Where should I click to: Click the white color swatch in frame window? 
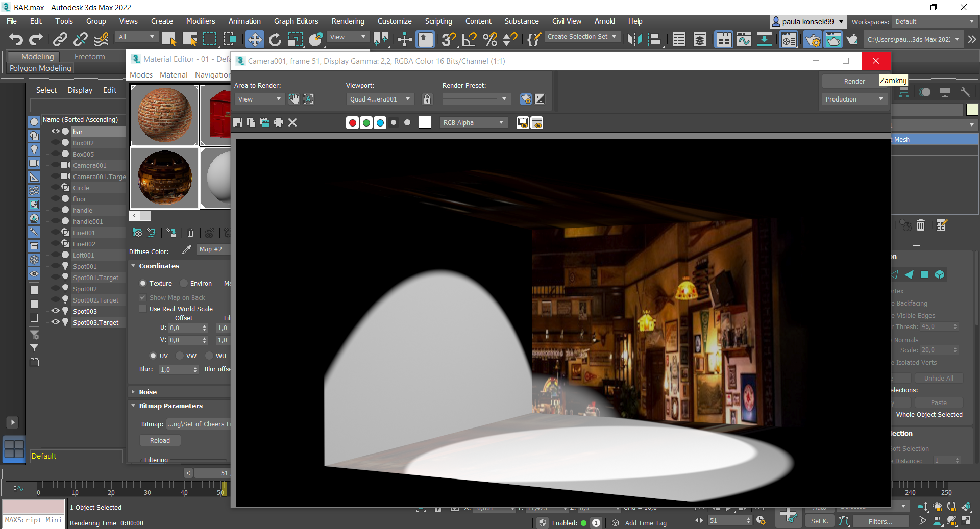[x=425, y=122]
